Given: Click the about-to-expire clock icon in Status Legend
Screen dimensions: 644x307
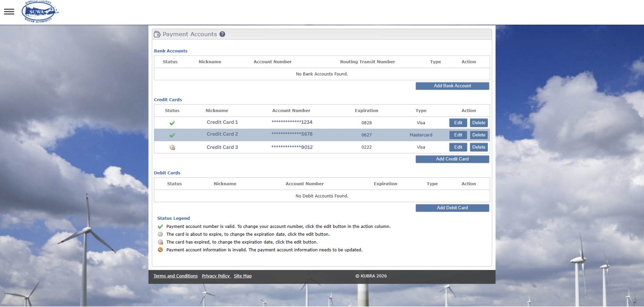Looking at the screenshot, I should click(160, 234).
